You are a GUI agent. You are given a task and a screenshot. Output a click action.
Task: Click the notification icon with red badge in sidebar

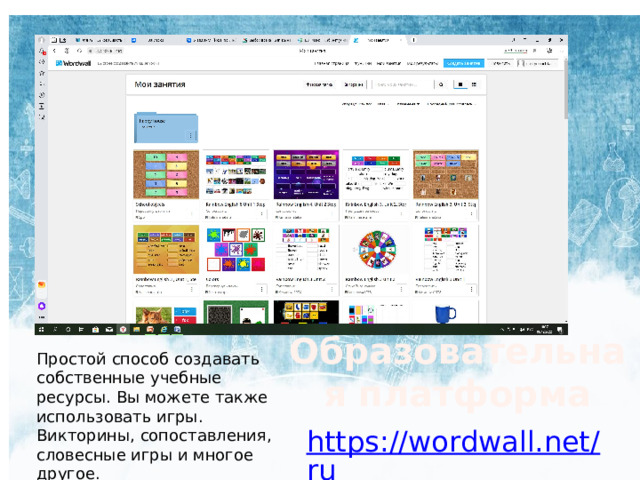tap(42, 51)
